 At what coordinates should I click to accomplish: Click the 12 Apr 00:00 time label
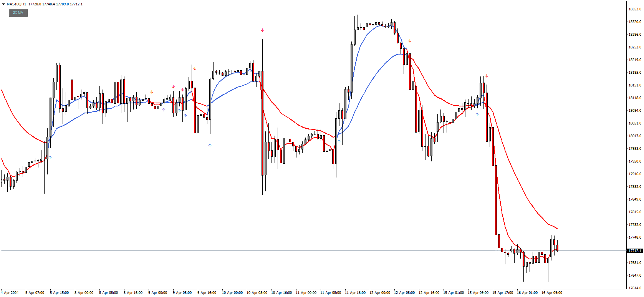[x=379, y=293]
